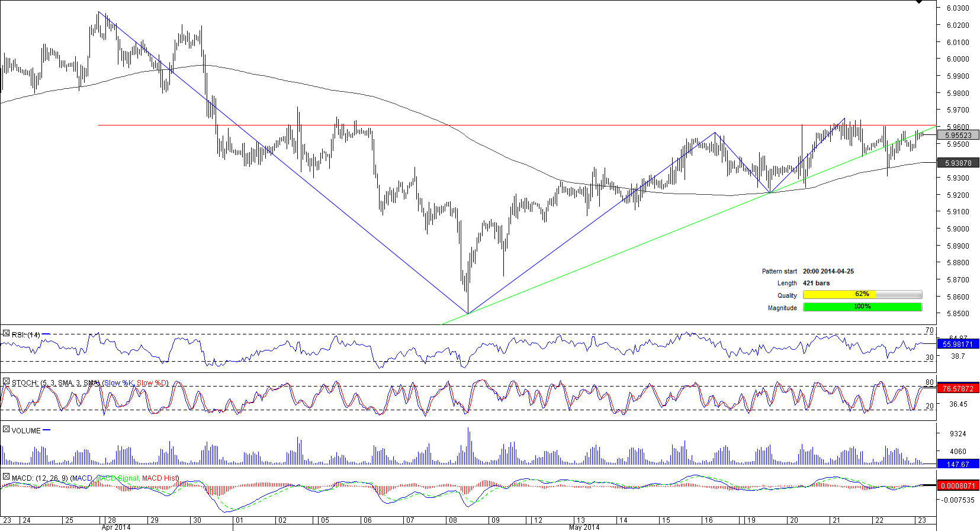This screenshot has width=980, height=531.
Task: Click the moving average value label 5.93878
Action: pos(958,163)
